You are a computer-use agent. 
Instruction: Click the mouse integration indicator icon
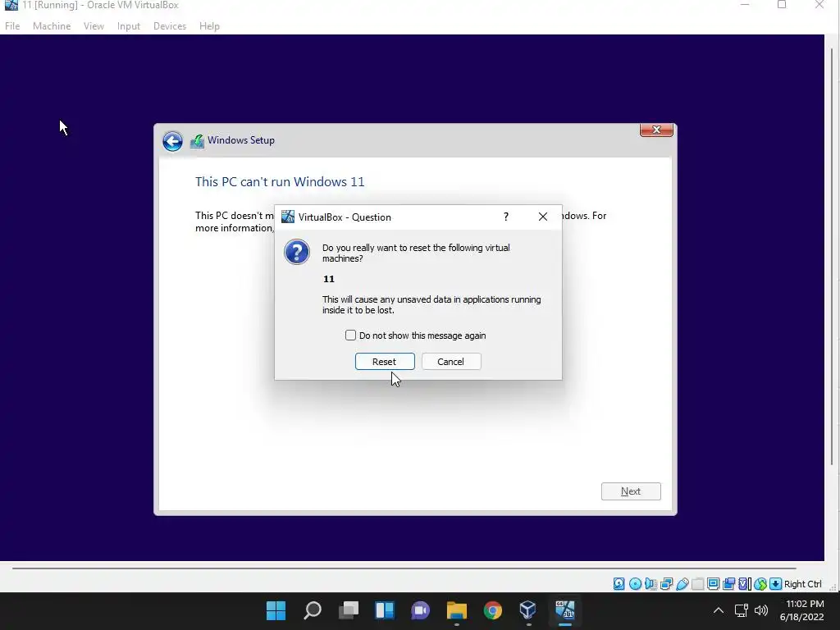[760, 584]
